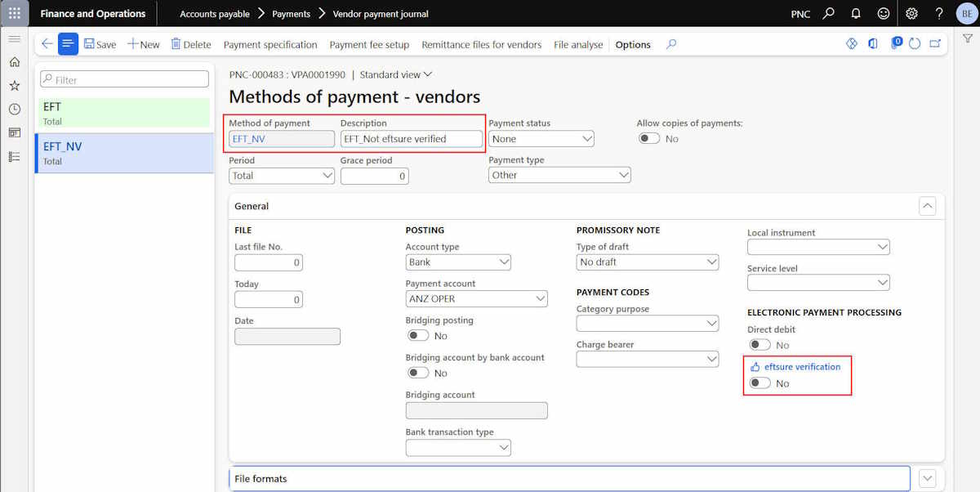980x492 pixels.
Task: Go to the Payments breadcrumb
Action: pyautogui.click(x=291, y=14)
